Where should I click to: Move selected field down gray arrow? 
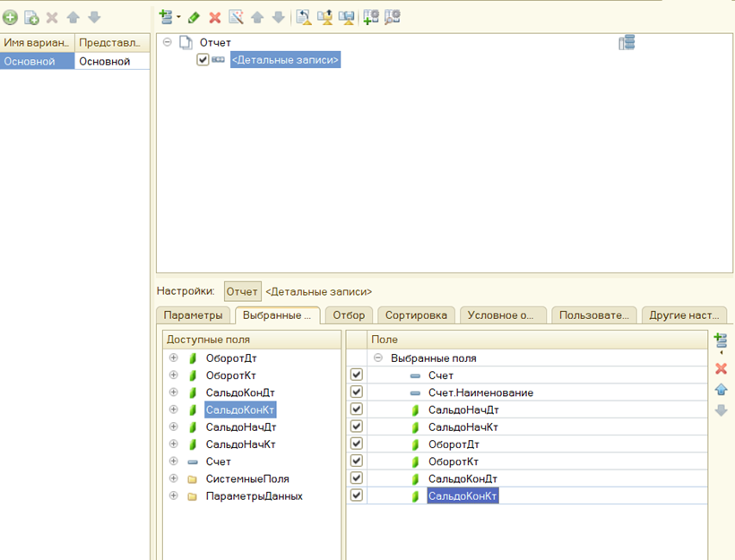pyautogui.click(x=721, y=410)
